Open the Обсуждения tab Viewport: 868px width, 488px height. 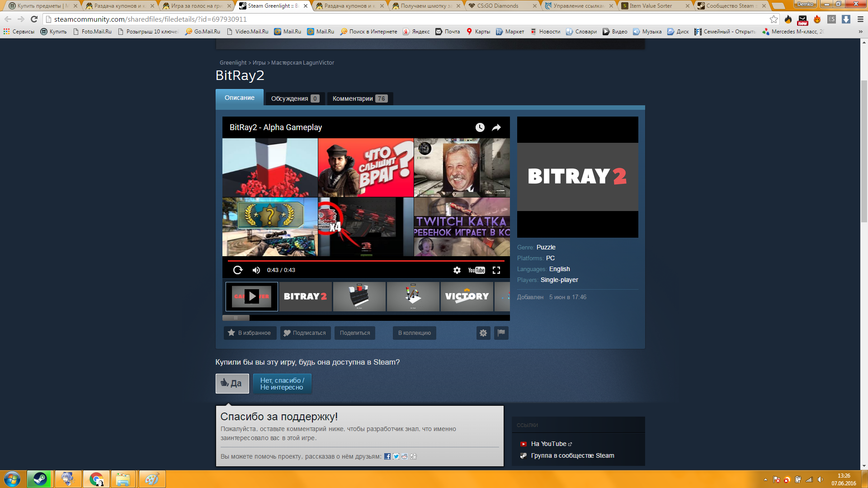point(295,99)
